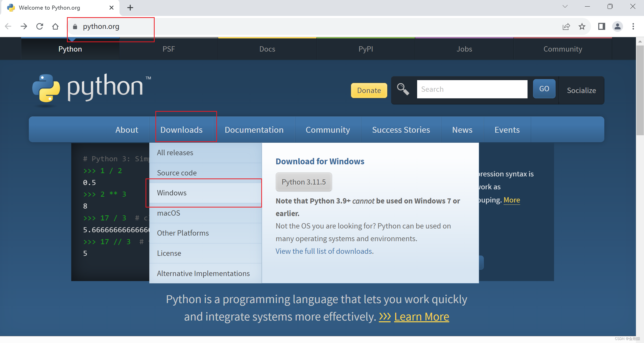Click the Donate button
The width and height of the screenshot is (644, 343).
(x=369, y=90)
